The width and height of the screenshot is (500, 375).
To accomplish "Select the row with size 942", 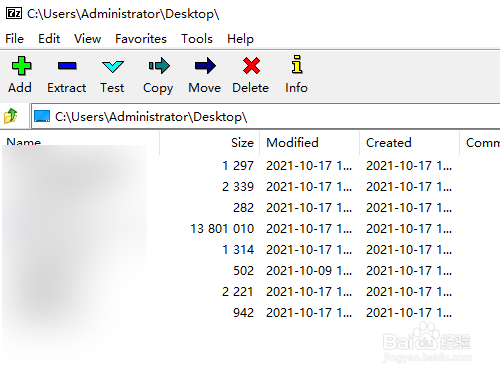I will pos(250,313).
